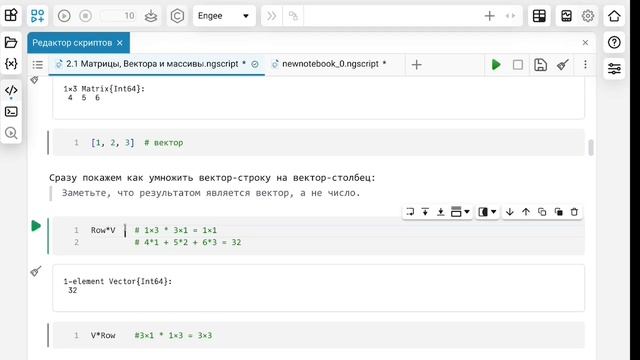Open the sliders parameters panel icon
This screenshot has width=640, height=360.
coord(614,69)
